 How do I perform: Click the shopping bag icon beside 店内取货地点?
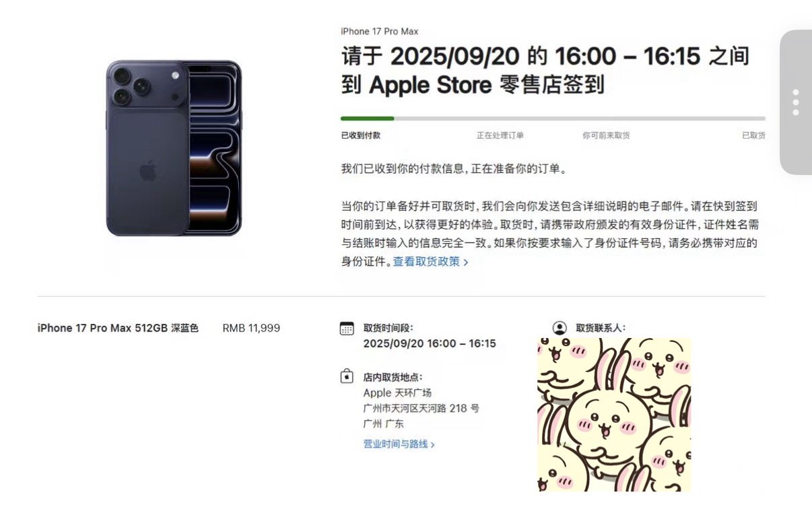click(x=347, y=376)
